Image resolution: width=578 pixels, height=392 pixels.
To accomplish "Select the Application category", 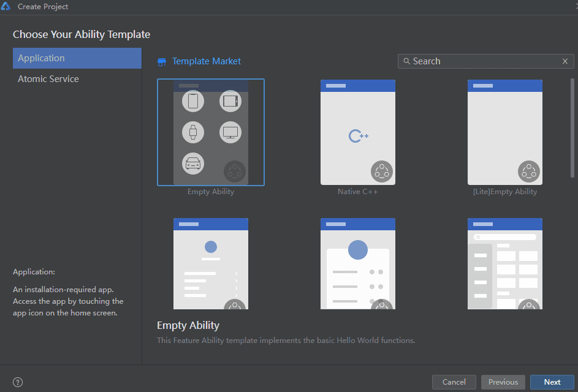I will tap(77, 58).
